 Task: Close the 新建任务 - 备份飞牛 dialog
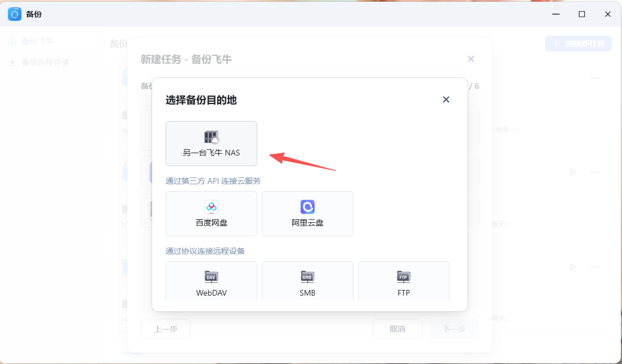(471, 59)
